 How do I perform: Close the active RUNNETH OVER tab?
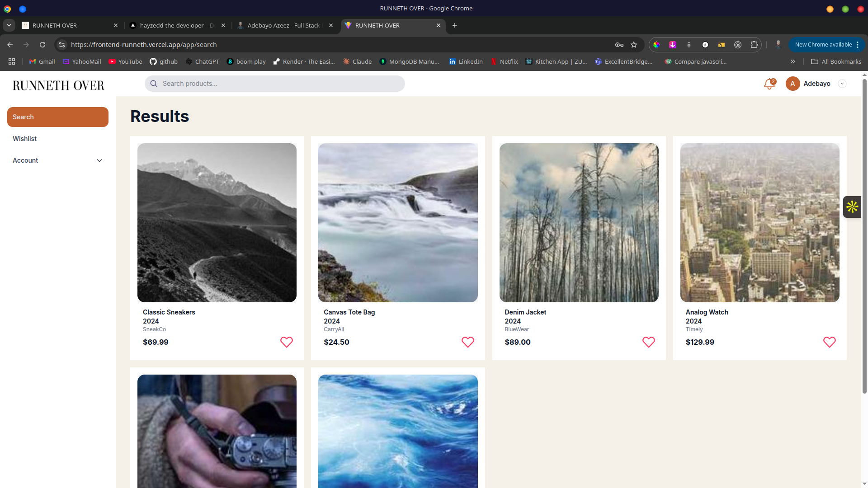point(439,25)
